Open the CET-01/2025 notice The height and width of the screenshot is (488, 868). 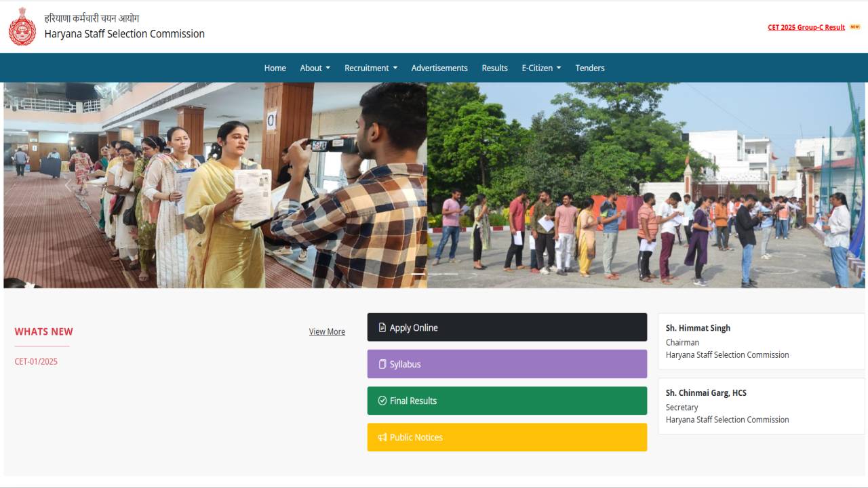[35, 361]
